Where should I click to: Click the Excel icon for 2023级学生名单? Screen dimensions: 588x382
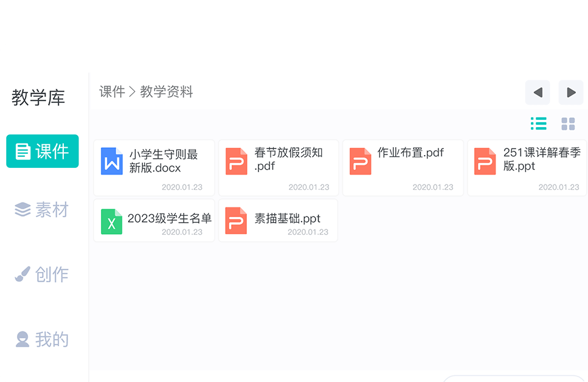coord(112,221)
